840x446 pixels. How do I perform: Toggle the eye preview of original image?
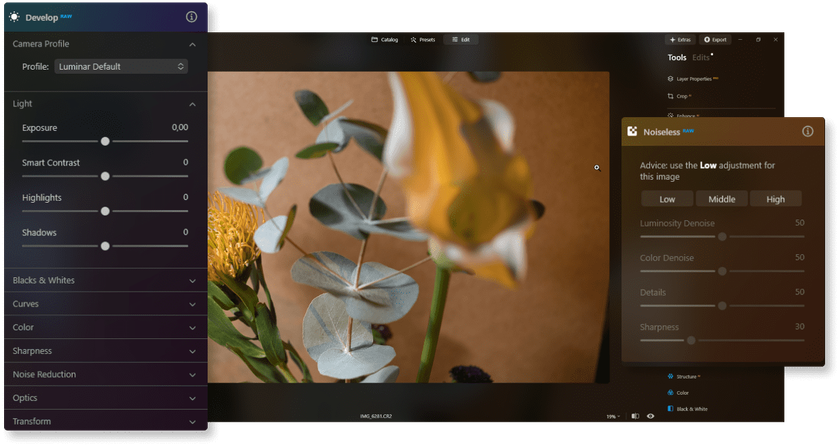(x=650, y=416)
